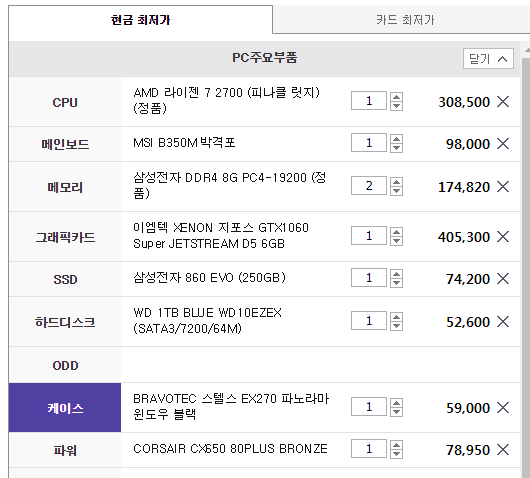This screenshot has width=530, height=478.
Task: Increase graphics card quantity using up arrow
Action: (x=396, y=232)
